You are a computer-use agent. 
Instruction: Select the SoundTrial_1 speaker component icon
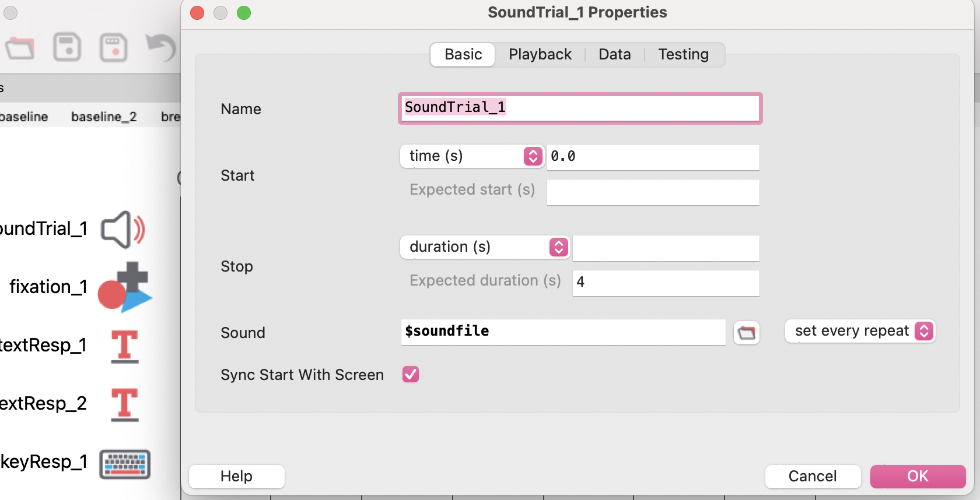click(x=123, y=230)
